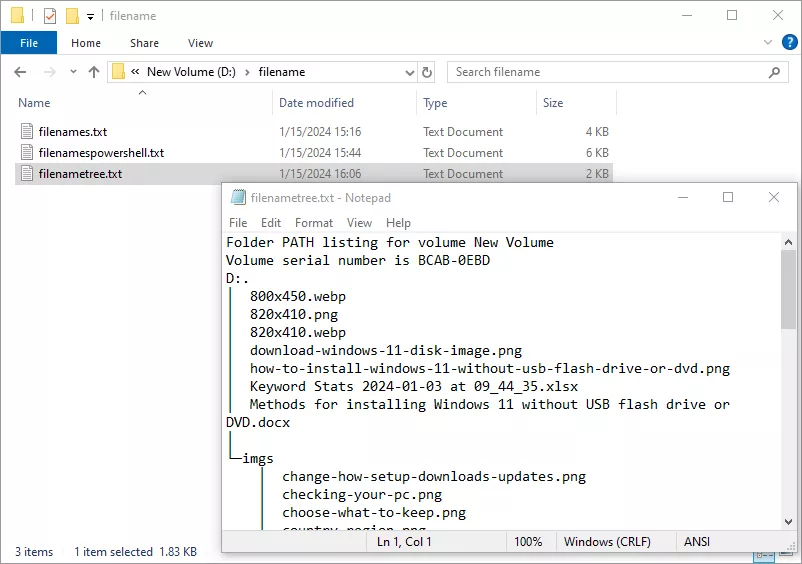The height and width of the screenshot is (564, 802).
Task: Minimize the Notepad window
Action: (x=683, y=197)
